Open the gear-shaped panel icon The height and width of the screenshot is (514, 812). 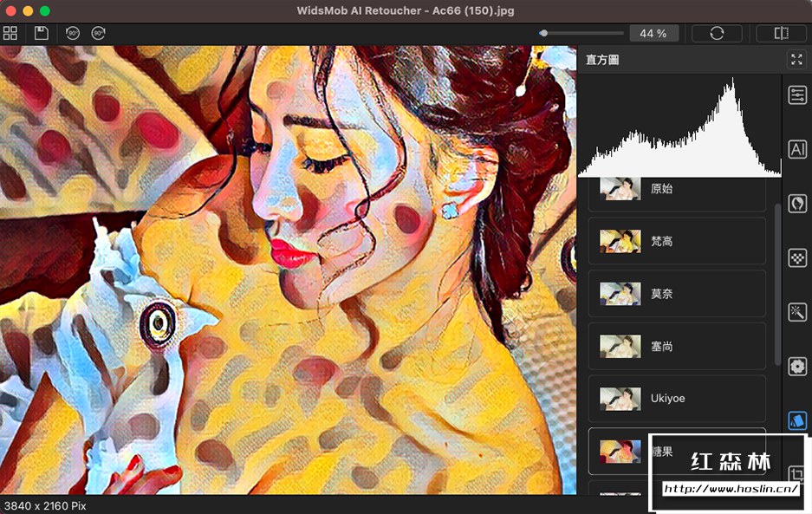[796, 366]
